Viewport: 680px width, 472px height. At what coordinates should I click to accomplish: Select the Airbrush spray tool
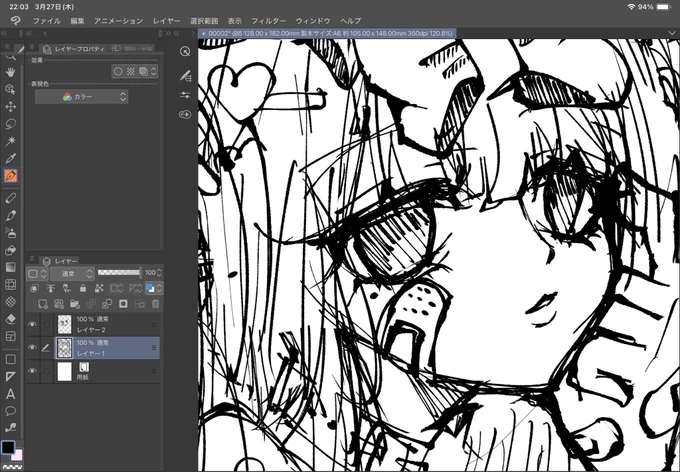click(10, 233)
